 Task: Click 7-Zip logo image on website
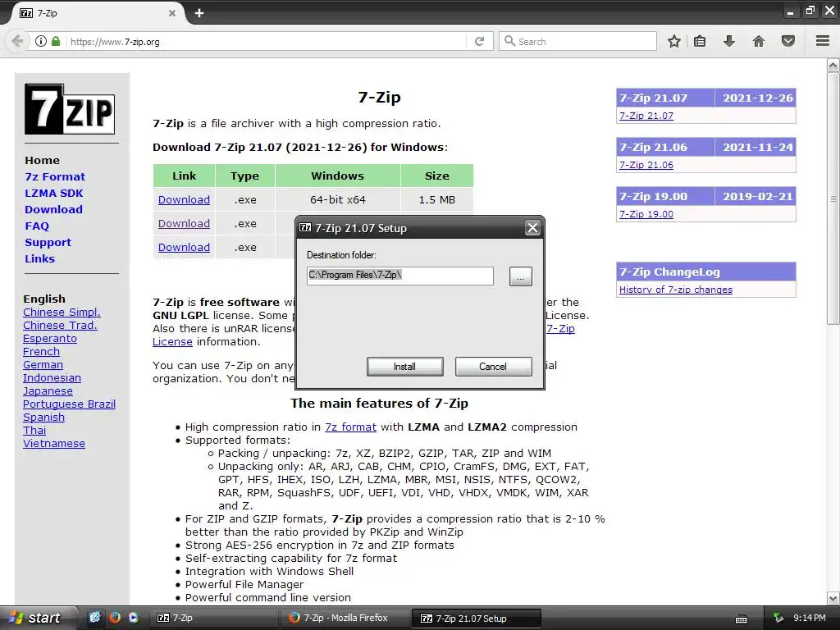[x=70, y=109]
